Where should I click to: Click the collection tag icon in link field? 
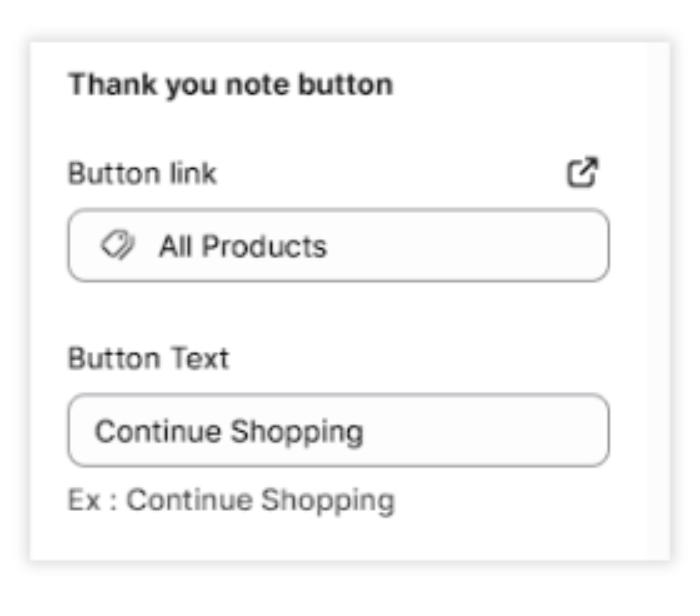[x=118, y=246]
